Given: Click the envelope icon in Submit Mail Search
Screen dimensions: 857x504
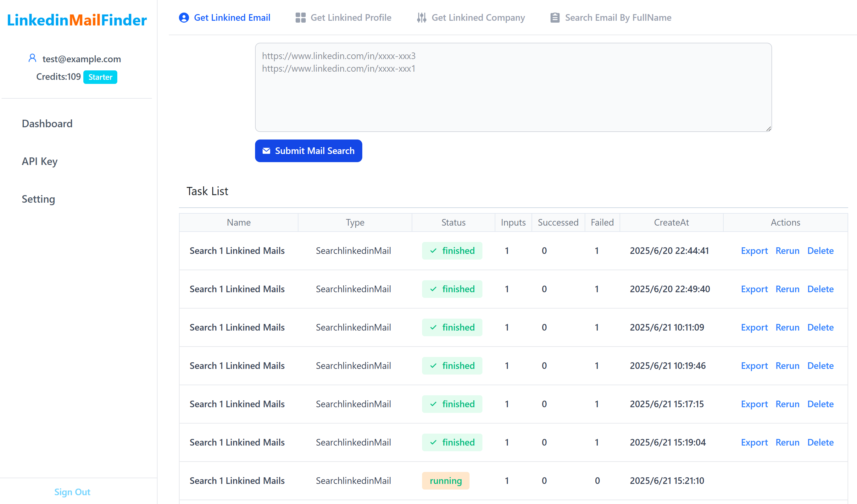Looking at the screenshot, I should [x=266, y=151].
